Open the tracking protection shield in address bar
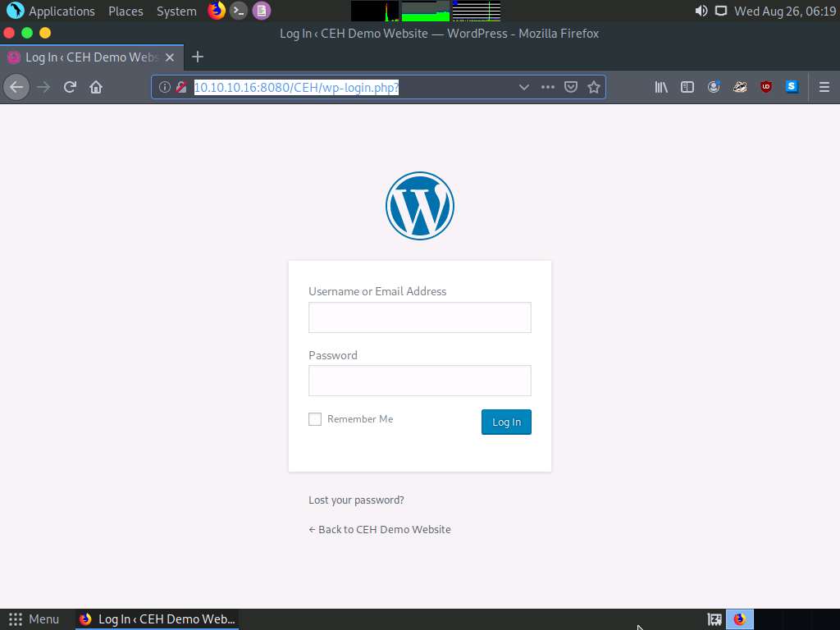The image size is (840, 630). (x=571, y=87)
